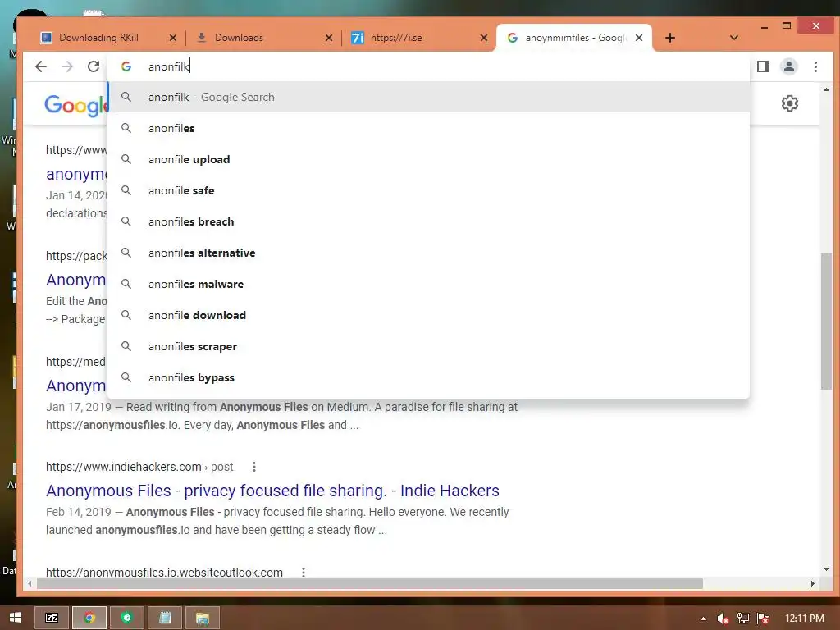Open options dots next to indiehackers.com result
Screen dimensions: 840x630
(x=254, y=467)
